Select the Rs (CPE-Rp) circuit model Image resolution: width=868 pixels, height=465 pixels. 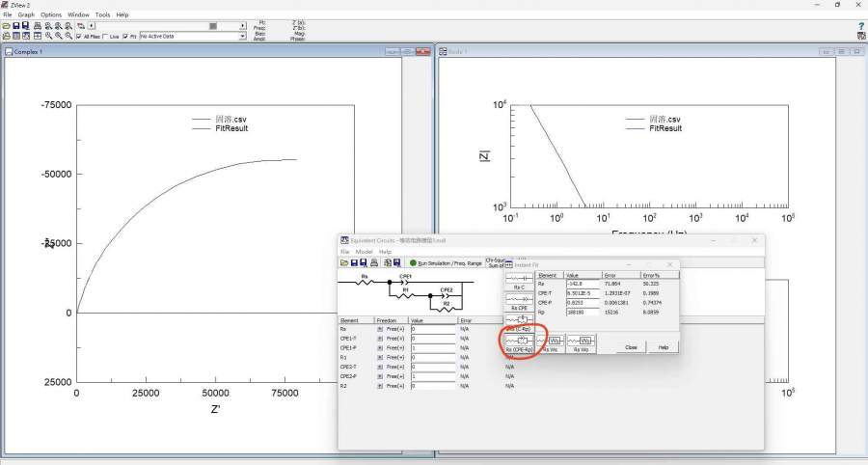coord(521,340)
